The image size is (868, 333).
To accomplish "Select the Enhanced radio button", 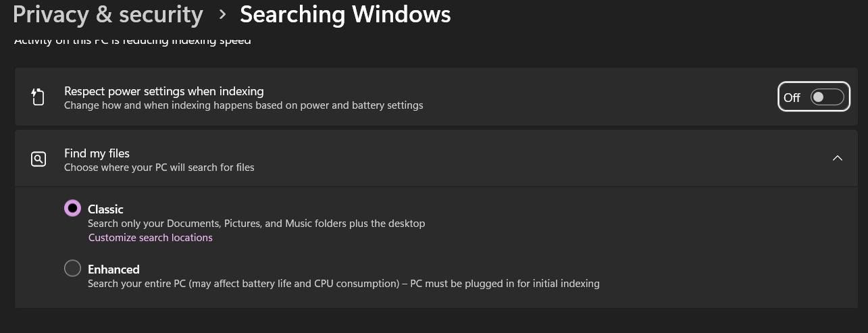I will [x=72, y=269].
